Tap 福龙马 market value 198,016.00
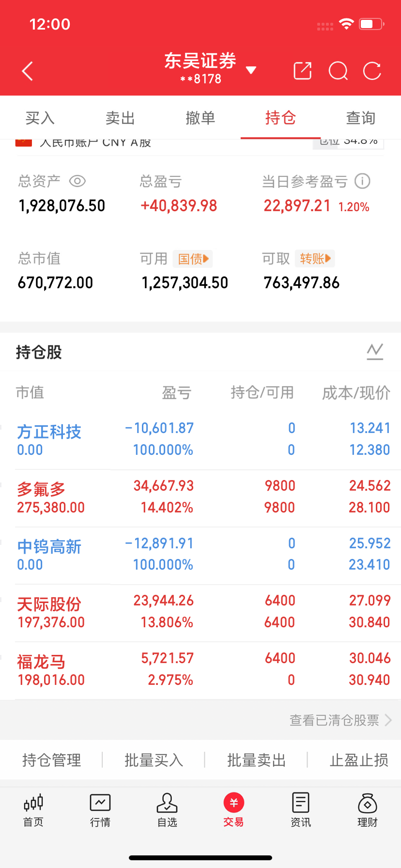Image resolution: width=401 pixels, height=868 pixels. (x=51, y=680)
